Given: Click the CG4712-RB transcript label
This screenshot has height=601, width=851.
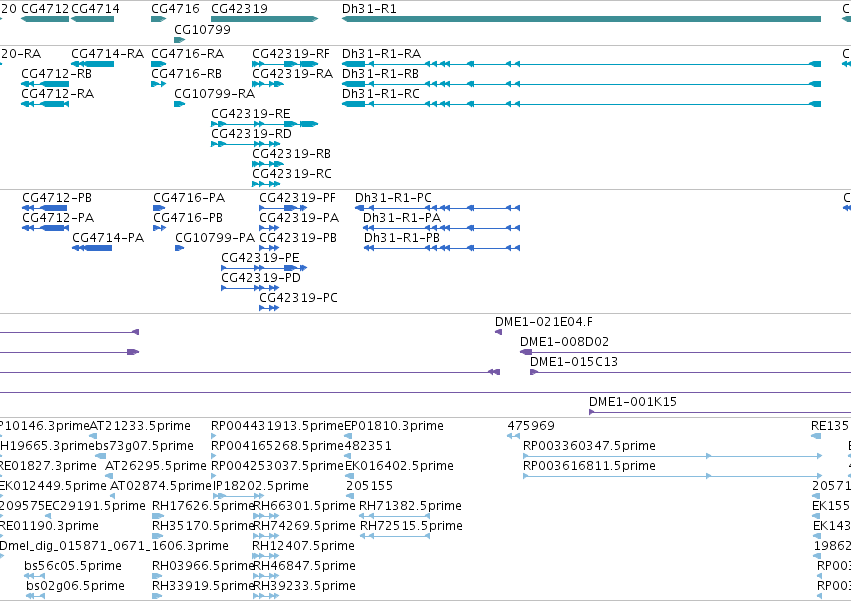Looking at the screenshot, I should tap(56, 74).
